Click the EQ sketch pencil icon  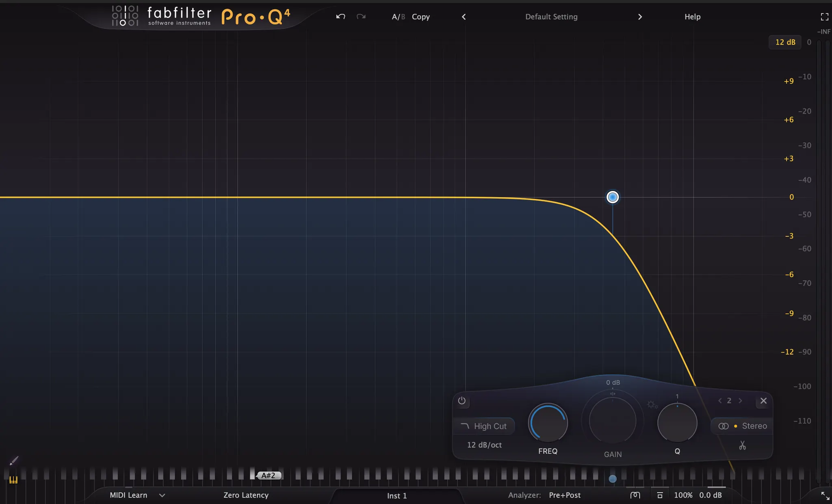tap(14, 461)
